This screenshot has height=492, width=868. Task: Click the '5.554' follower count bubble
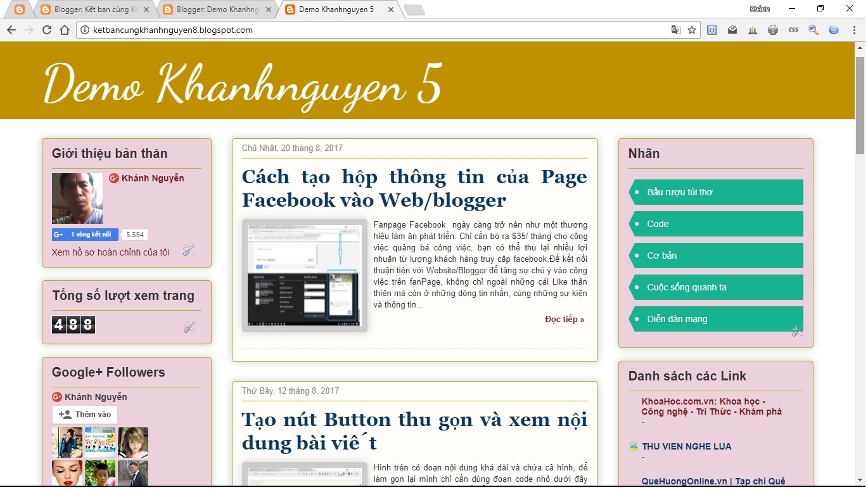pos(135,235)
